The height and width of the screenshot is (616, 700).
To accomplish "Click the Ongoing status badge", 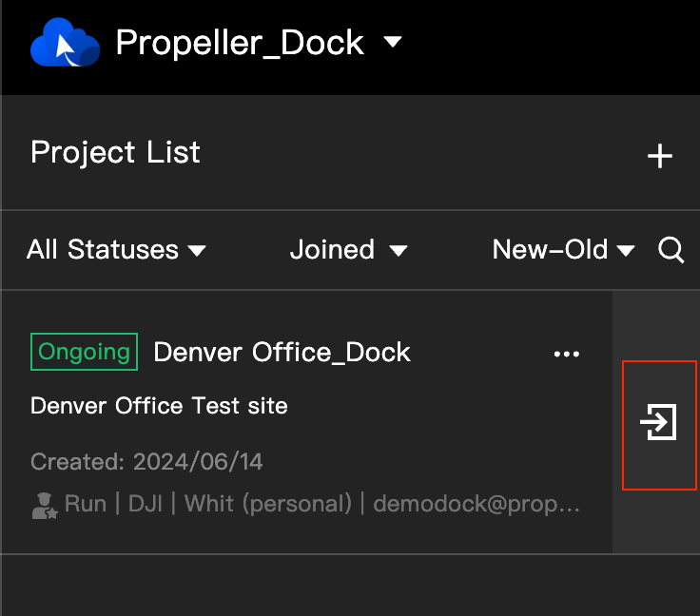I will point(84,352).
